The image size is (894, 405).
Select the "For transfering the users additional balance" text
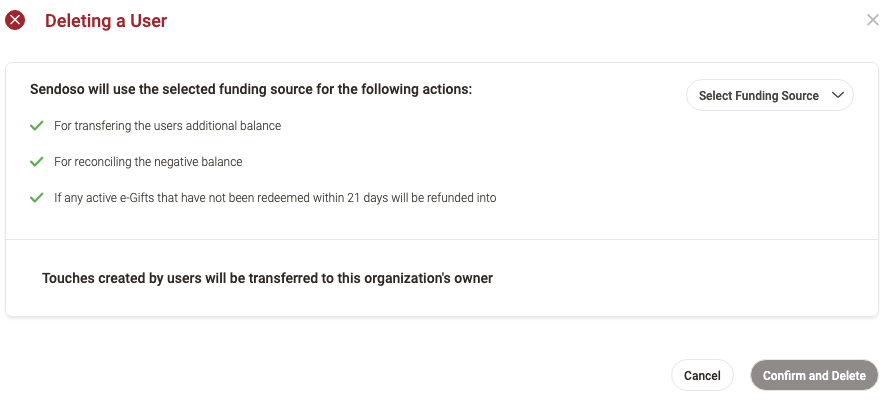coord(168,125)
